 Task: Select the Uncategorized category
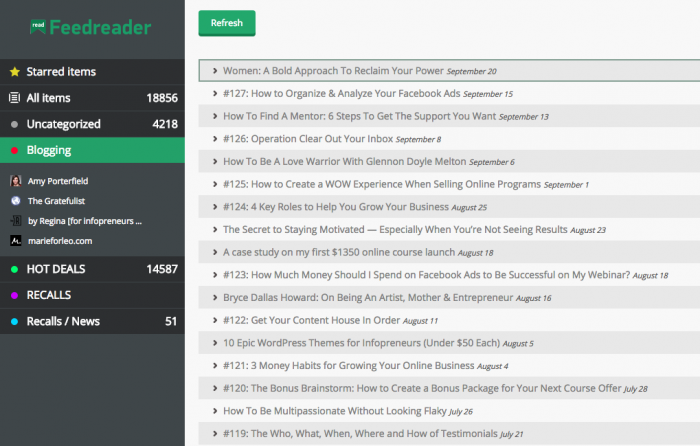[92, 124]
